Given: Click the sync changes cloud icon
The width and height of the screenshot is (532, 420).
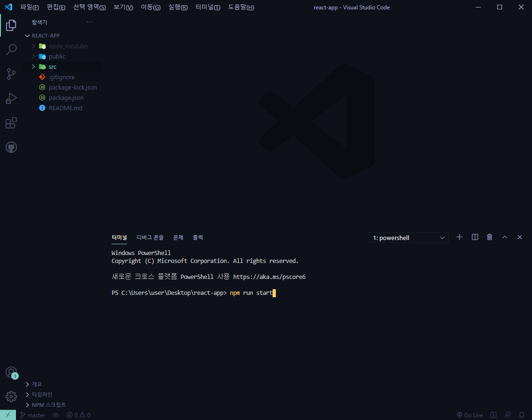Looking at the screenshot, I should 56,415.
